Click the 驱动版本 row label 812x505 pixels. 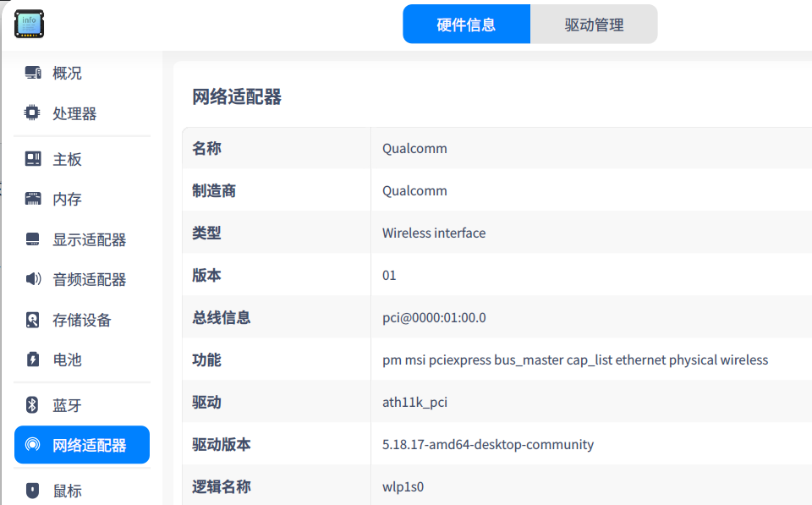[x=221, y=444]
